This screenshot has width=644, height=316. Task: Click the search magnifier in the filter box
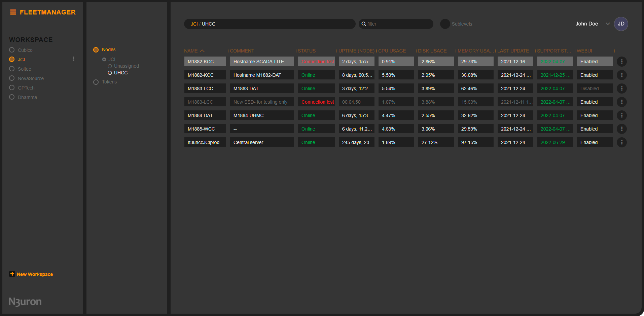click(x=363, y=24)
